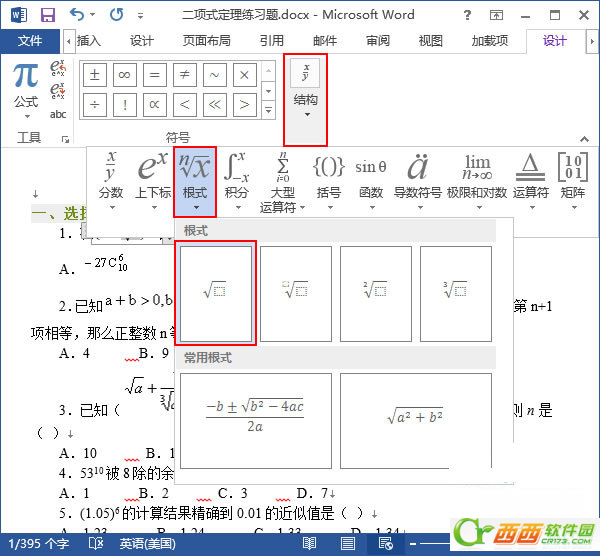Insert the plus-minus ± symbol
This screenshot has width=600, height=556.
click(x=94, y=75)
